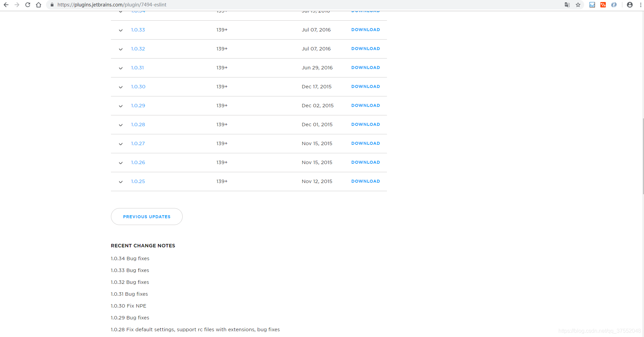Click the padlock site security icon
Screen dimensions: 644x337
click(x=52, y=5)
